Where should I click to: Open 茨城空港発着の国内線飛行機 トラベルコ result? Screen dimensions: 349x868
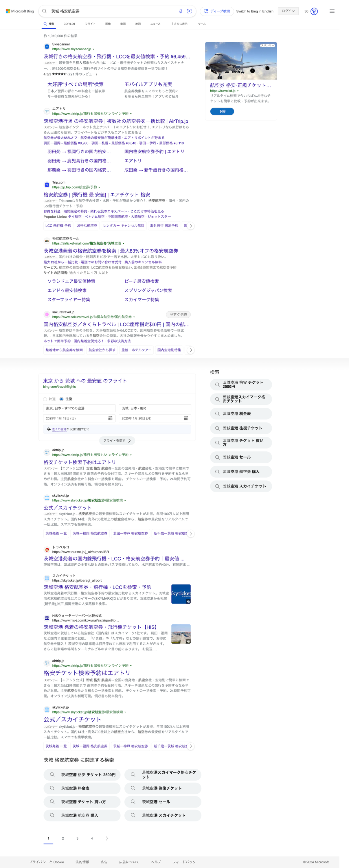(x=114, y=559)
